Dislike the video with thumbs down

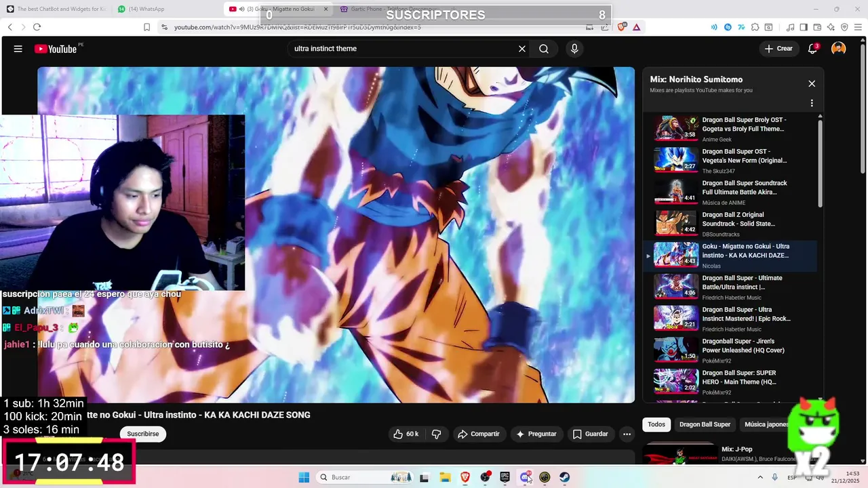point(437,434)
